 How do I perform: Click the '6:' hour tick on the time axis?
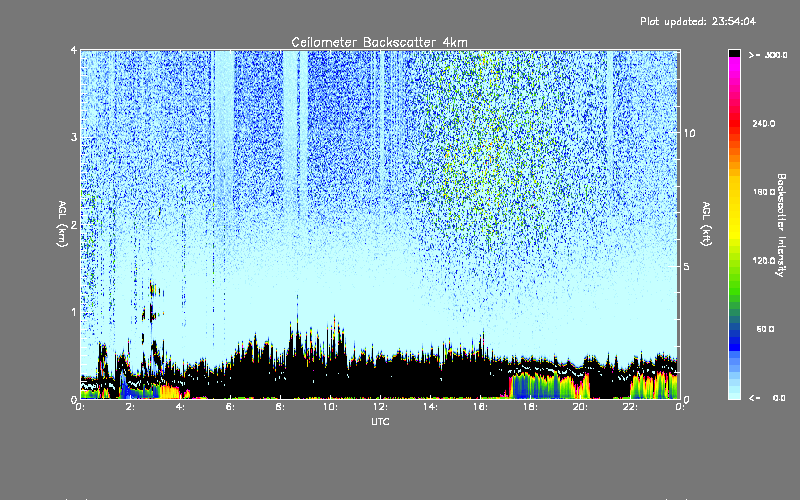pos(231,407)
